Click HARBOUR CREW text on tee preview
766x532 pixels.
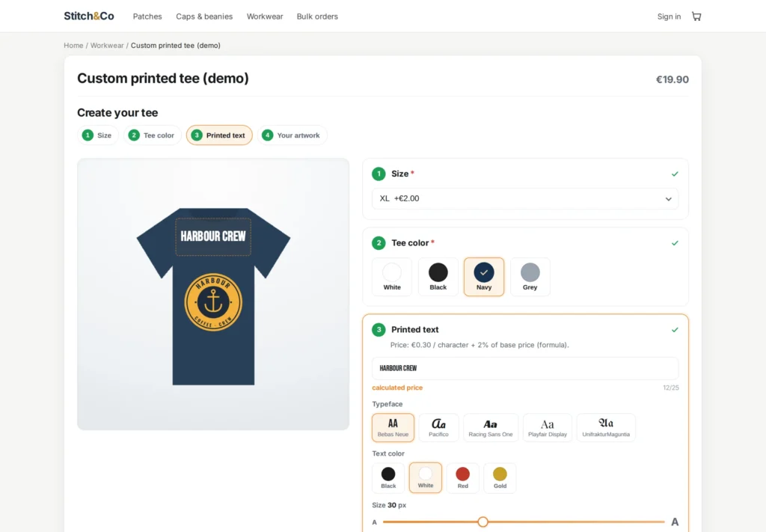tap(213, 236)
